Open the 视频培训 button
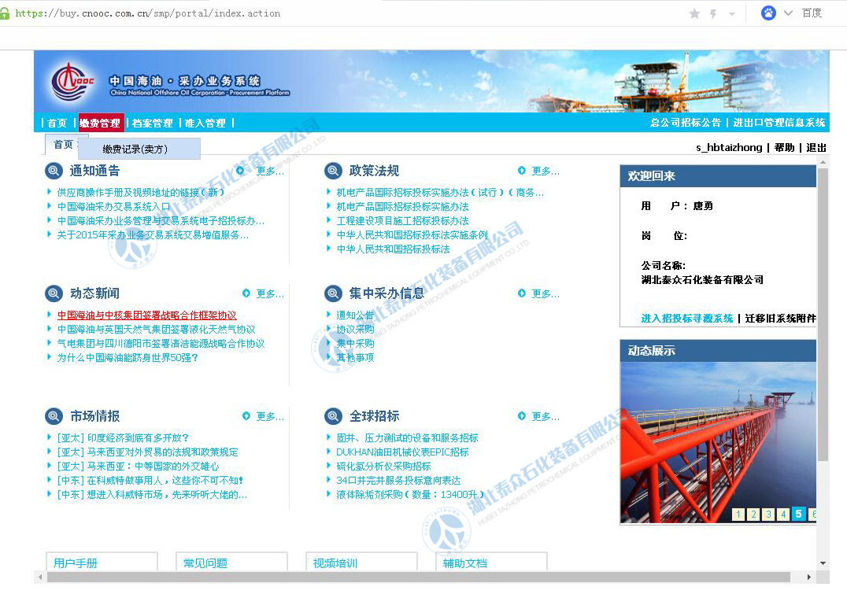 361,563
